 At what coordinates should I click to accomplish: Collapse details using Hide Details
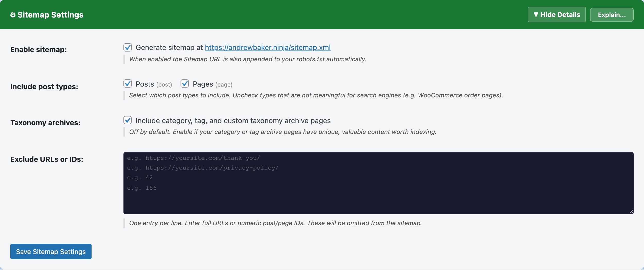557,15
